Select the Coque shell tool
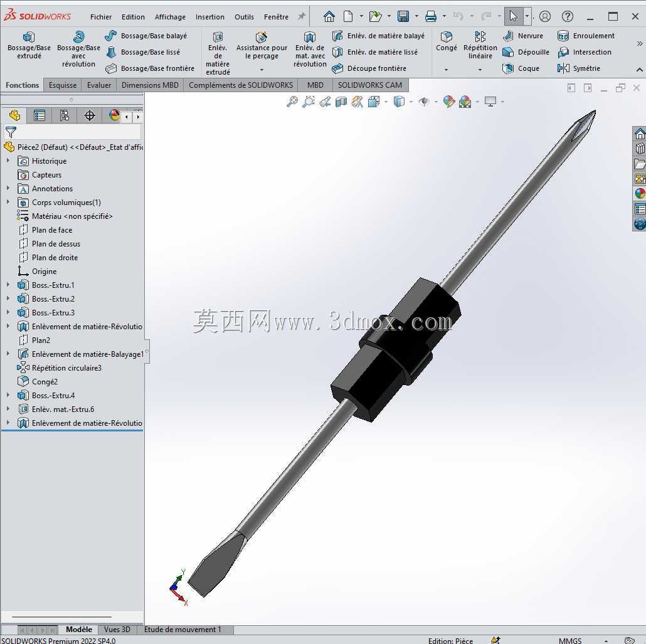Screen dimensions: 646x644 point(521,68)
